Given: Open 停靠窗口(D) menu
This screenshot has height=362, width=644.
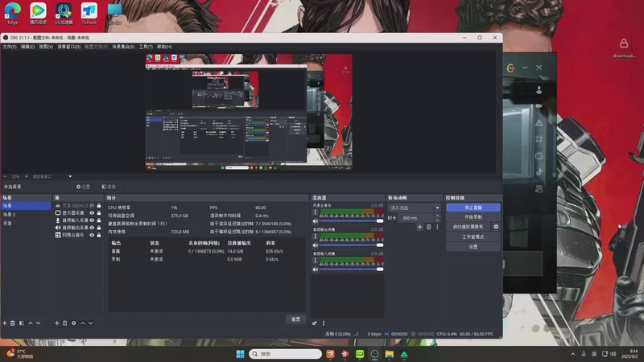Looking at the screenshot, I should (69, 47).
